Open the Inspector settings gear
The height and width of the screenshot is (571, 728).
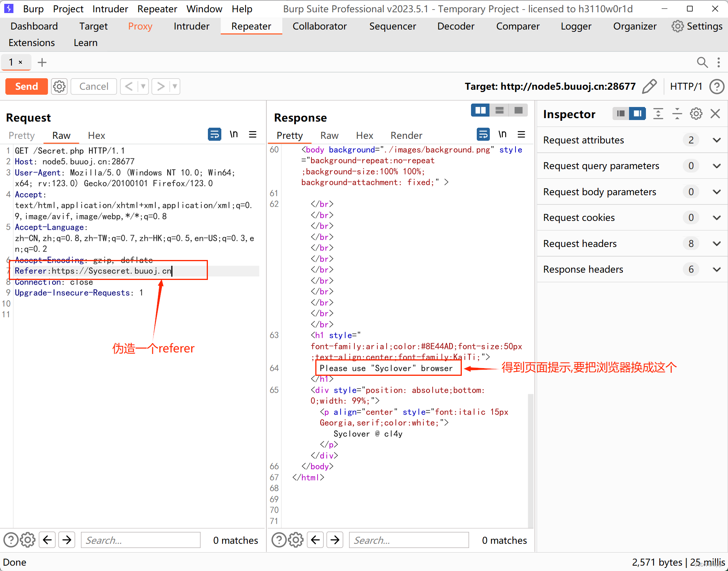[696, 114]
